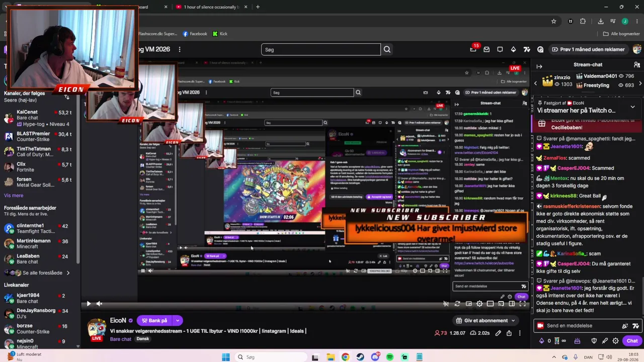Open chat settings gear icon
644x362 pixels.
(616, 341)
